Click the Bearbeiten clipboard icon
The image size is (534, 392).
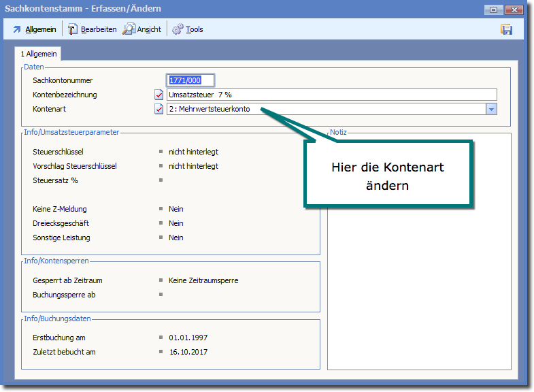tap(73, 29)
